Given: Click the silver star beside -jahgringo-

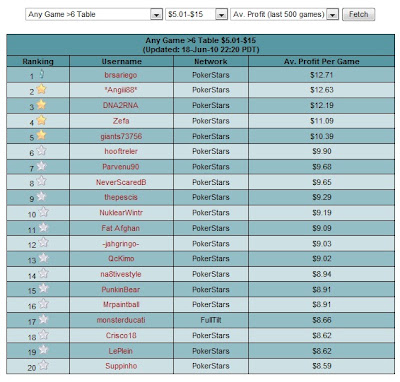Looking at the screenshot, I should 44,242.
